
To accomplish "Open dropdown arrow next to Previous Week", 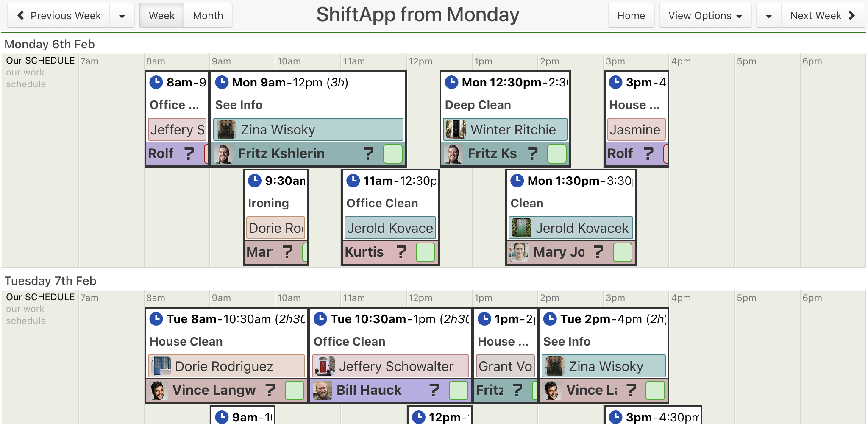I will coord(122,16).
